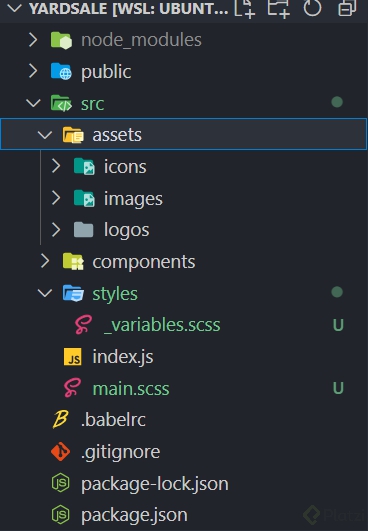Click the yellow-green components folder icon
The width and height of the screenshot is (368, 531).
[x=73, y=261]
